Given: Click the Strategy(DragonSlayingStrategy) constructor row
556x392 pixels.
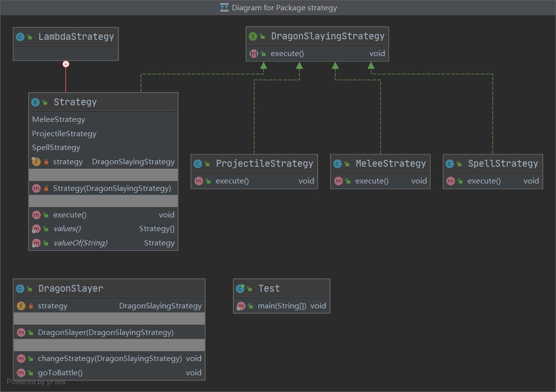Looking at the screenshot, I should (103, 188).
